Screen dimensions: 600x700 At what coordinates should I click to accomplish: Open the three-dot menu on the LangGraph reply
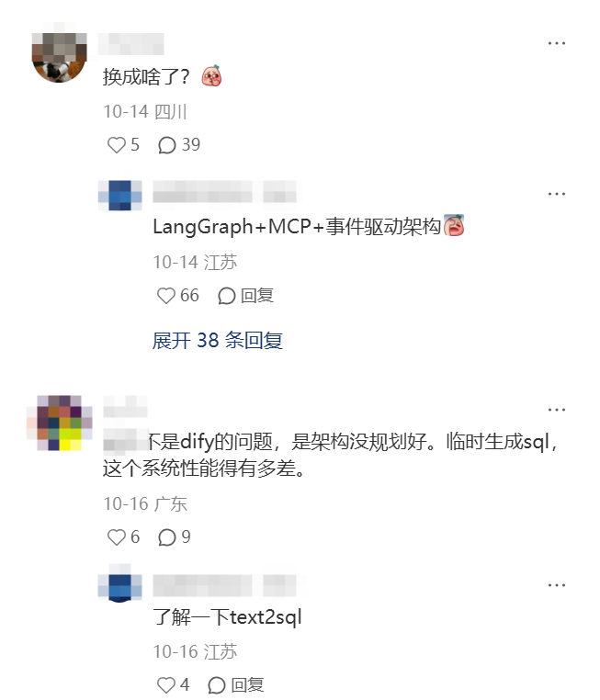pos(557,194)
